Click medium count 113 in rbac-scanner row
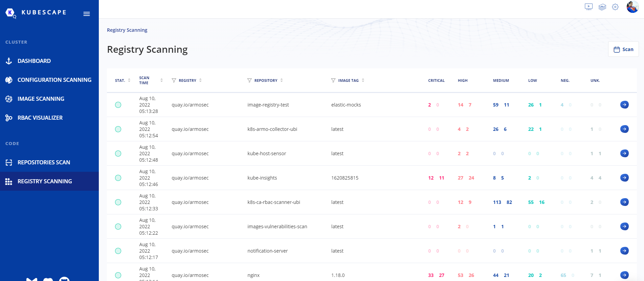The image size is (644, 281). click(x=497, y=202)
